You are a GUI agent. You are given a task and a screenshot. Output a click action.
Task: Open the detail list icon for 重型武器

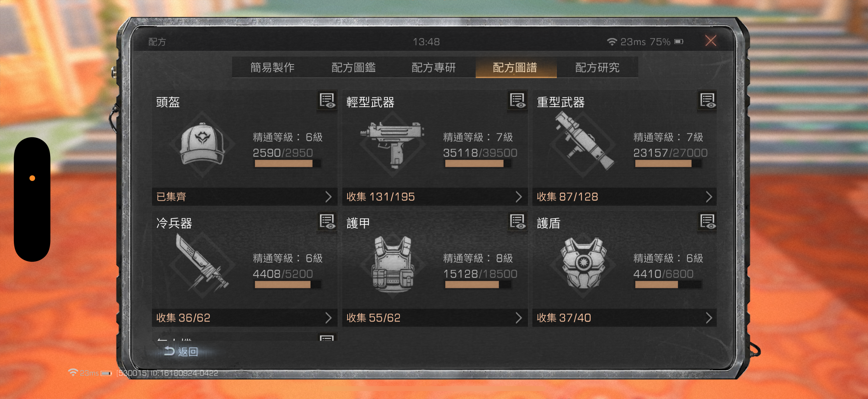[707, 100]
